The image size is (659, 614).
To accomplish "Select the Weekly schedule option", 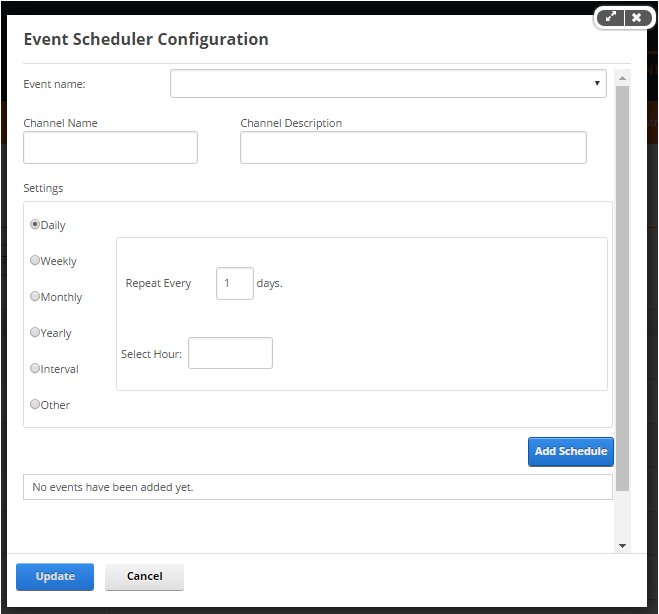I will (35, 261).
